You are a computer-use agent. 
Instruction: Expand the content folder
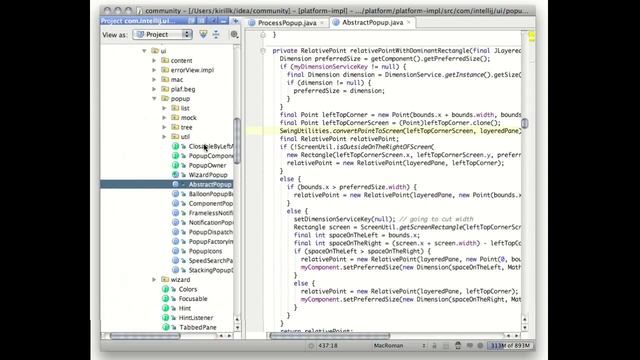click(x=154, y=60)
